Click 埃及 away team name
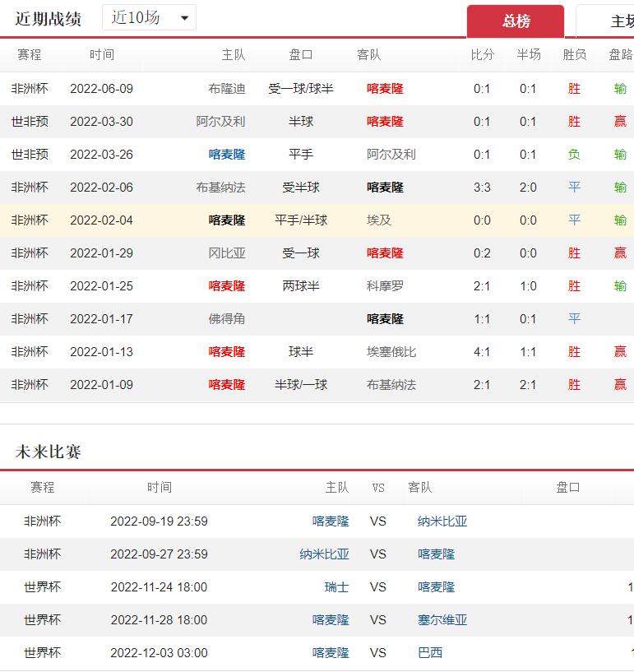634x672 pixels. [379, 220]
